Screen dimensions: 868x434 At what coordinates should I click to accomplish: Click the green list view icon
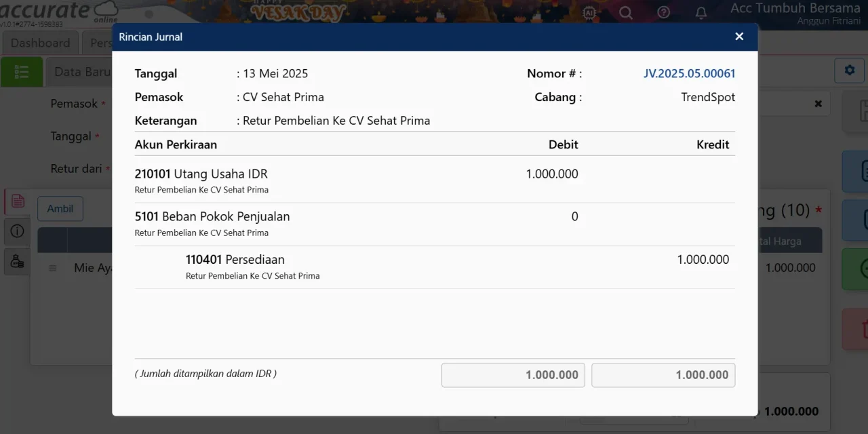[x=22, y=71]
